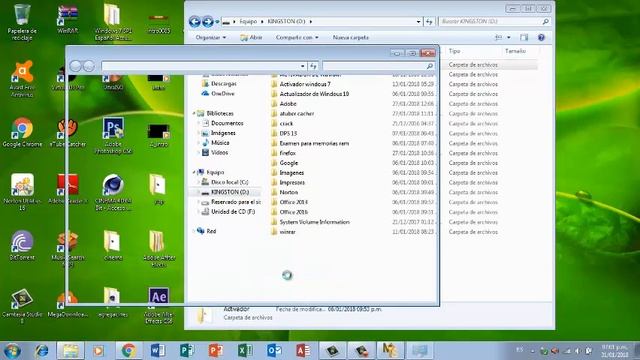
Task: Open Word from the taskbar
Action: click(x=158, y=351)
